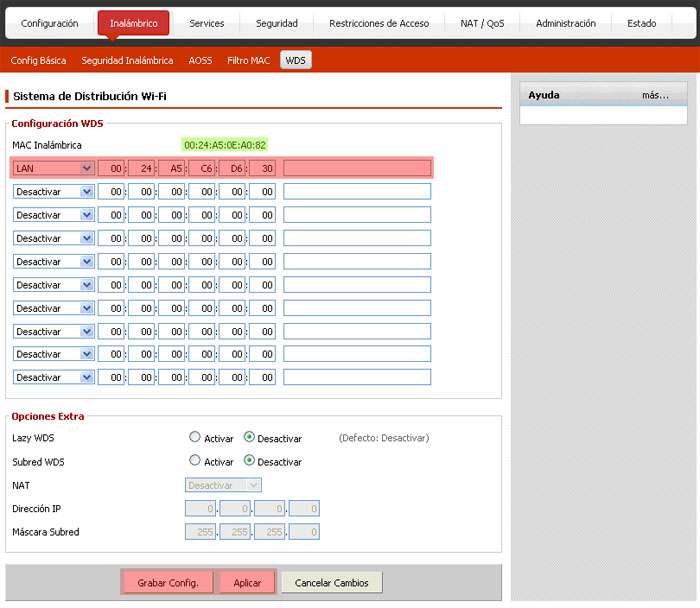Open the NAT / QoS tab
The width and height of the screenshot is (700, 608).
pyautogui.click(x=482, y=23)
